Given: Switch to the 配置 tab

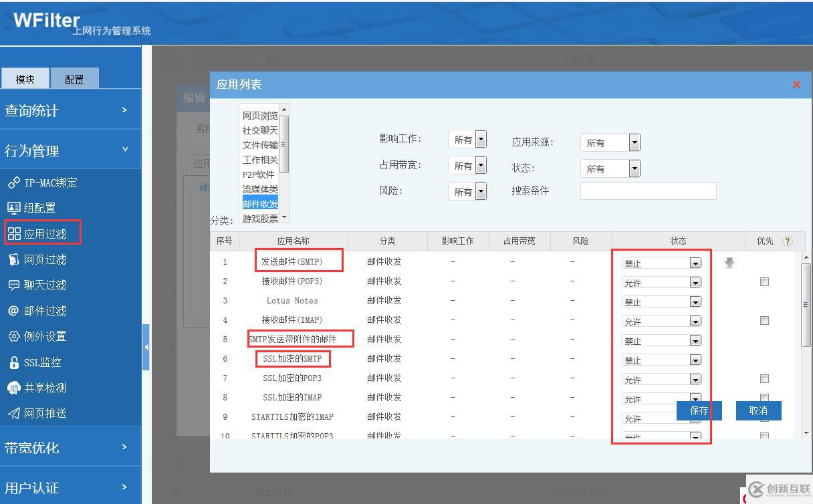Looking at the screenshot, I should pyautogui.click(x=74, y=78).
